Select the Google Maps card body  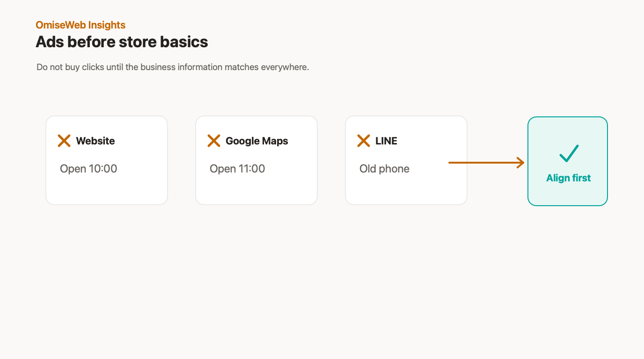point(256,160)
